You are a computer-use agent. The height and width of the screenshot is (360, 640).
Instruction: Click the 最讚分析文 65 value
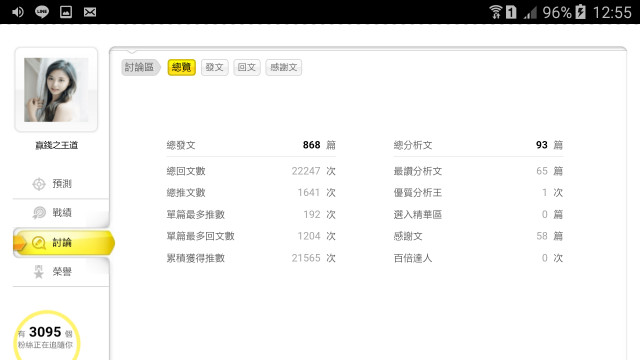point(542,171)
